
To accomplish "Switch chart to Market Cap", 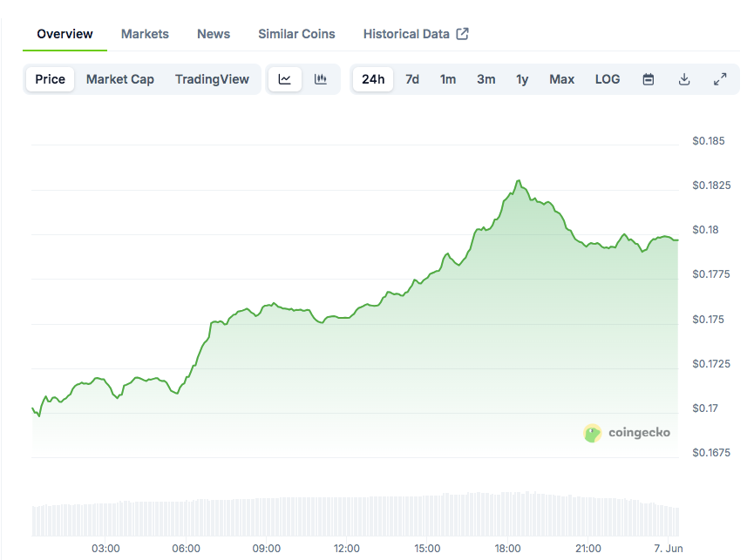I will point(120,79).
